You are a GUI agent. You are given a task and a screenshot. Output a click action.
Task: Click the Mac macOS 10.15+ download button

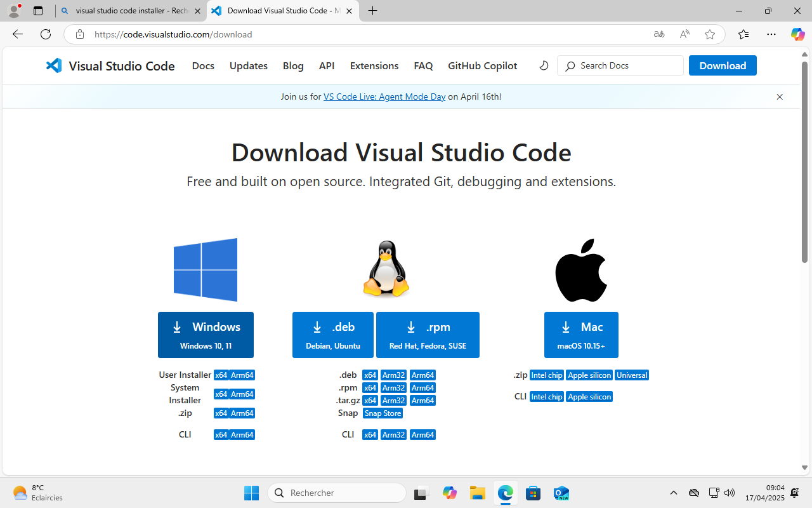[581, 335]
